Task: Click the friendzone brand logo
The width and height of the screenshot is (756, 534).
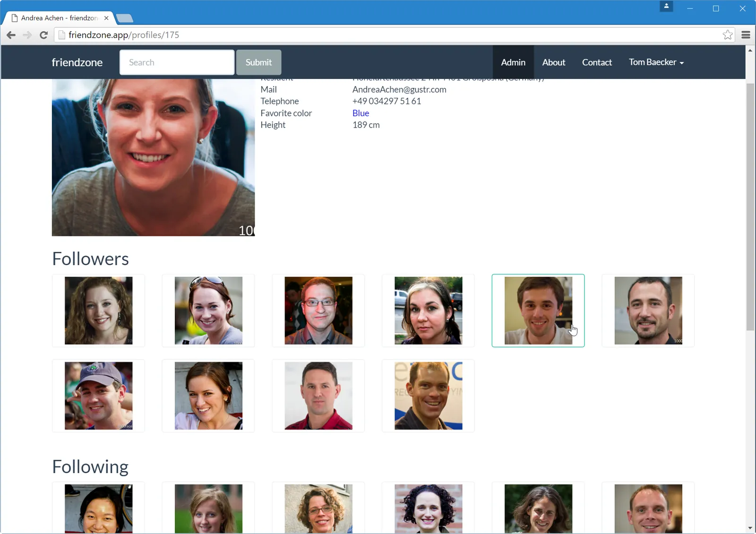Action: point(77,62)
